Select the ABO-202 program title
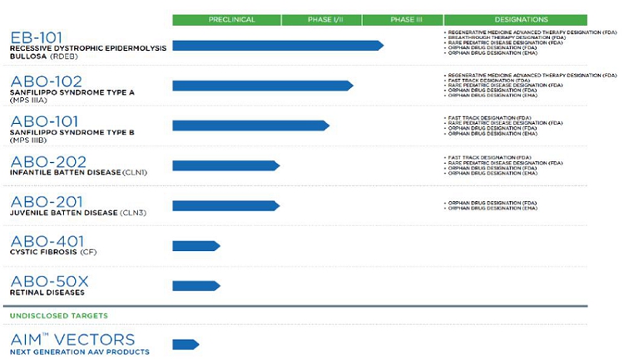This screenshot has height=364, width=624. pyautogui.click(x=49, y=161)
